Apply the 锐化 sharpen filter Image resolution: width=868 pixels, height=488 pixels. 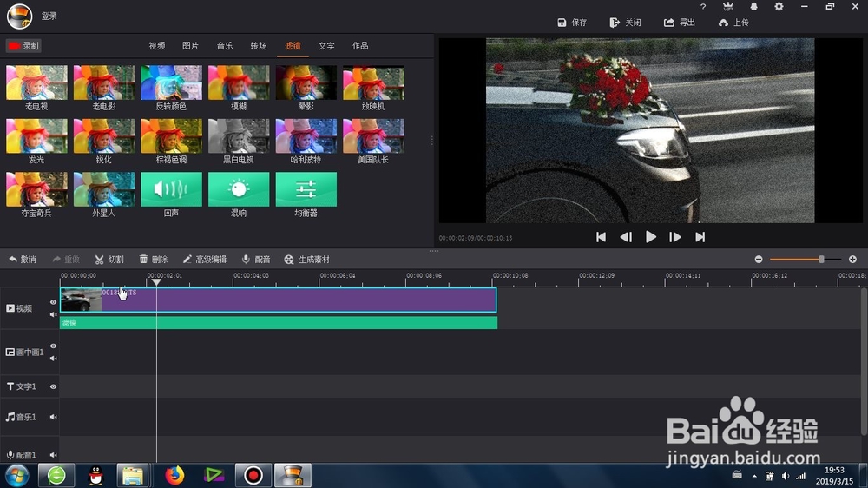(x=104, y=135)
